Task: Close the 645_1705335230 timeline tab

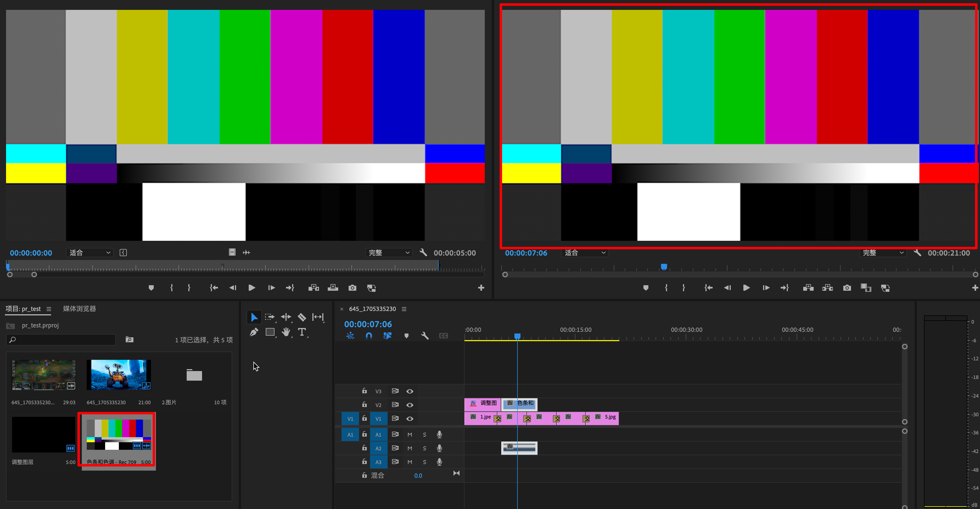Action: tap(342, 309)
